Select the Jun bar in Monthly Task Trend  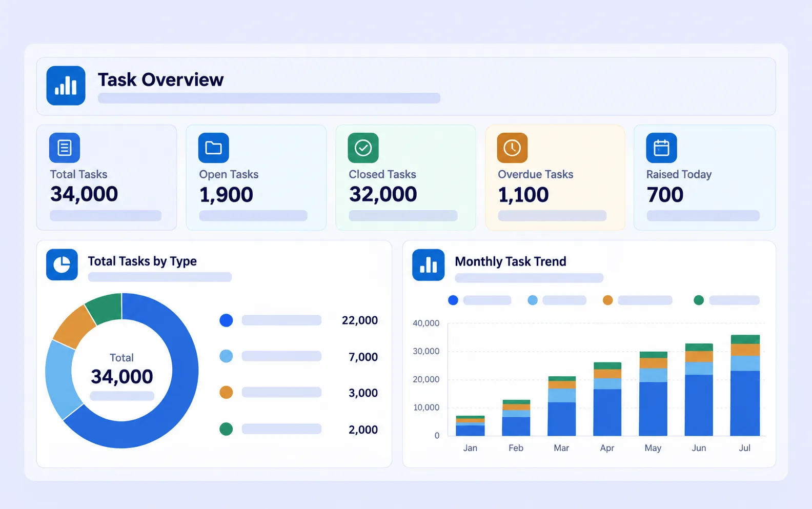699,390
